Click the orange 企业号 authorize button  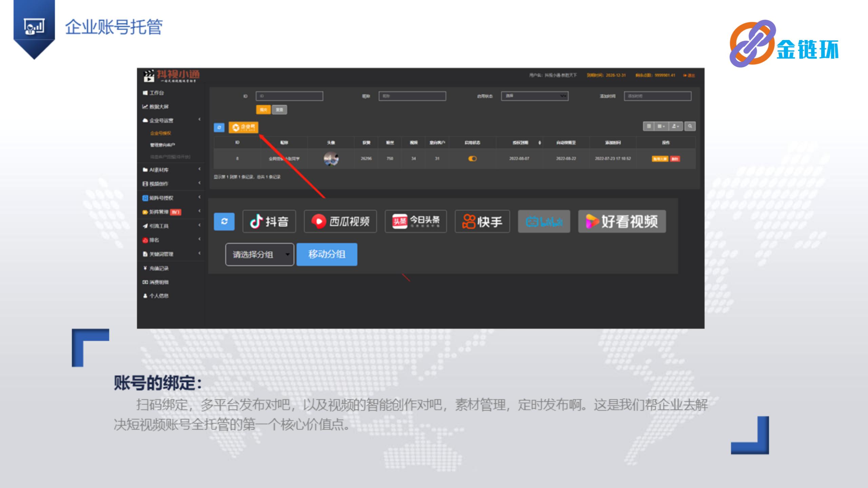pos(243,127)
